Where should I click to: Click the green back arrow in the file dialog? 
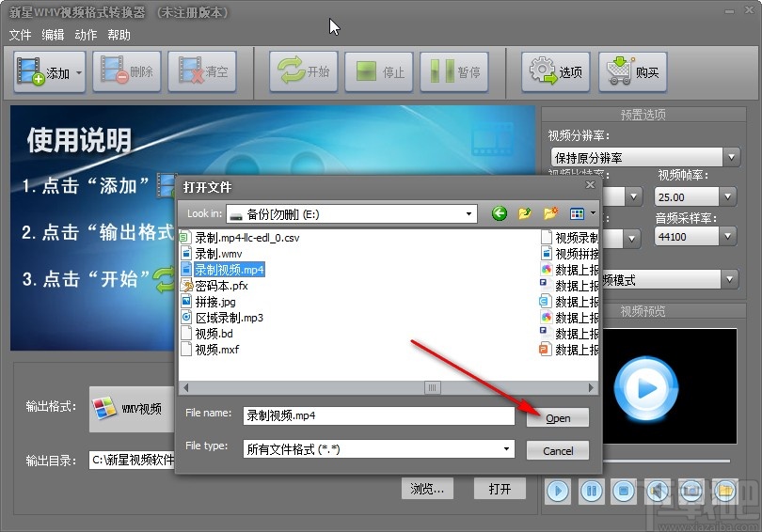[x=500, y=213]
